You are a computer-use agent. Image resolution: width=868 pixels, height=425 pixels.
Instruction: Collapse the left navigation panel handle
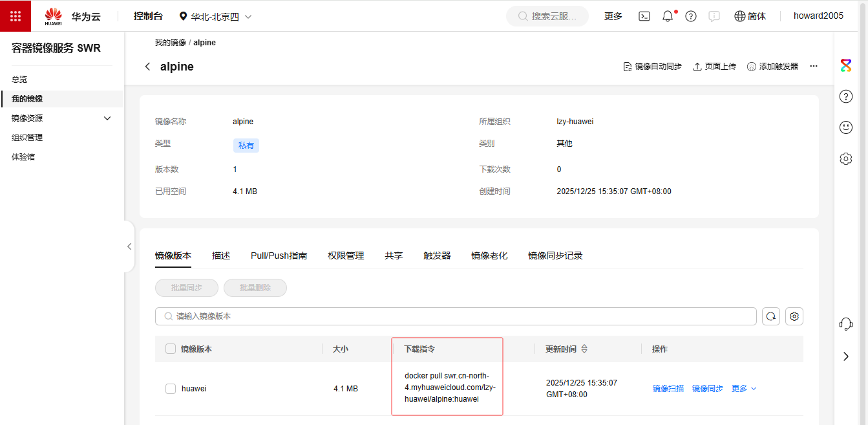click(129, 246)
